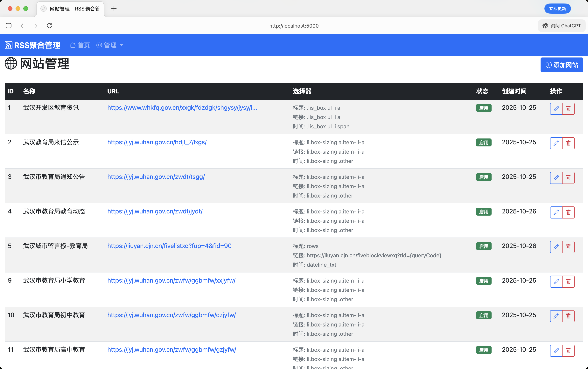The width and height of the screenshot is (588, 369).
Task: Select the home icon beside 首页
Action: click(x=73, y=45)
